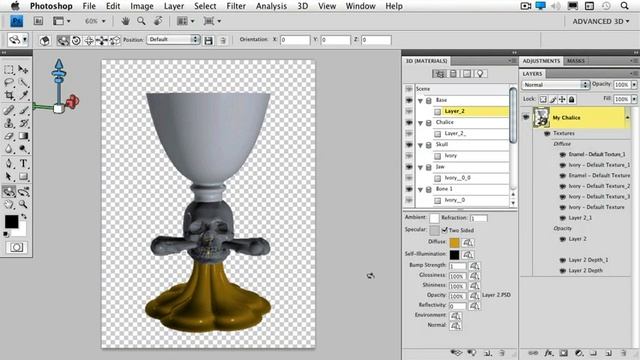Click Return to initial object position icon
Screen dimensions: 640x360
pos(45,40)
